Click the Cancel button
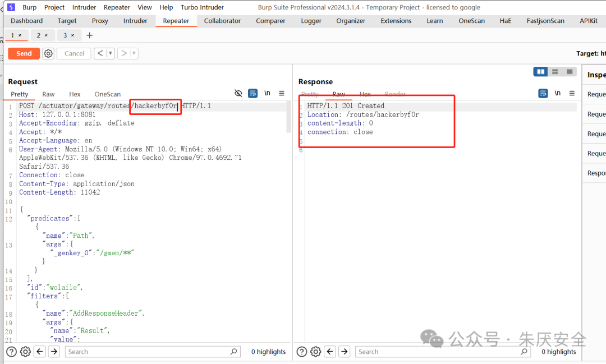Screen dimensions: 606x364 74,53
